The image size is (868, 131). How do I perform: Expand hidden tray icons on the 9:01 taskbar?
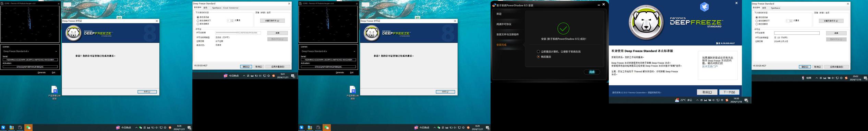244,76
